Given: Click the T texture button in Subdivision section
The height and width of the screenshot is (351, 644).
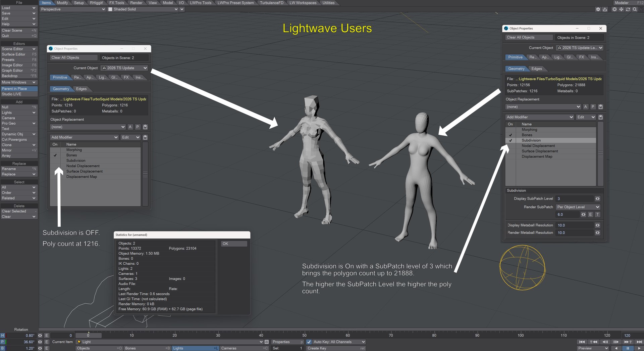Looking at the screenshot, I should 597,215.
